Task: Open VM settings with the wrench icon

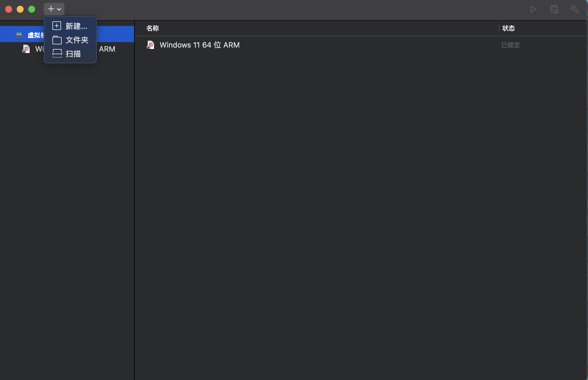Action: pos(575,9)
